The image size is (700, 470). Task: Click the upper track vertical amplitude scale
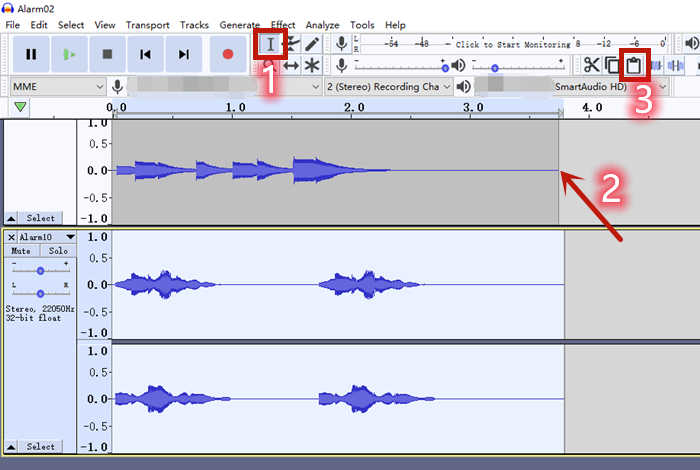(x=94, y=171)
